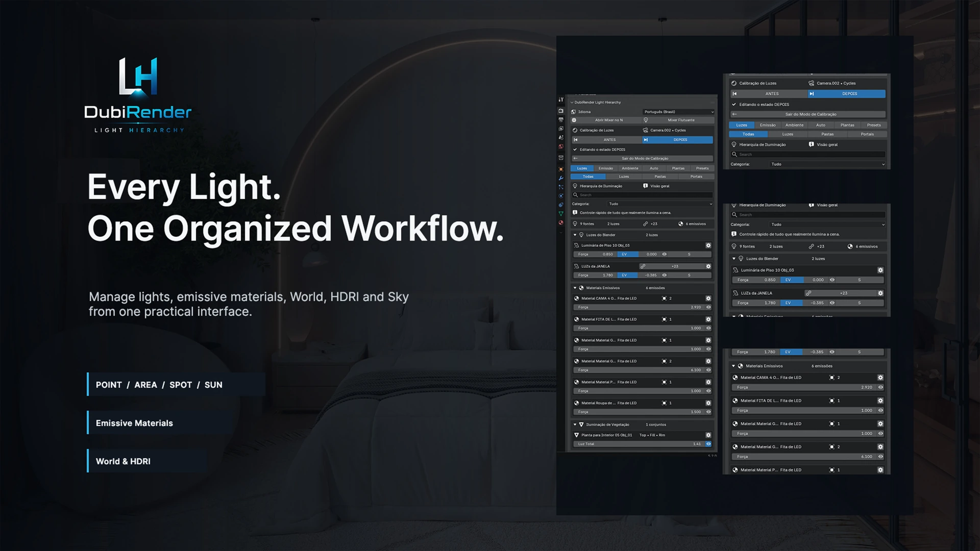
Task: Click the +23 linked button in full panel
Action: [672, 266]
